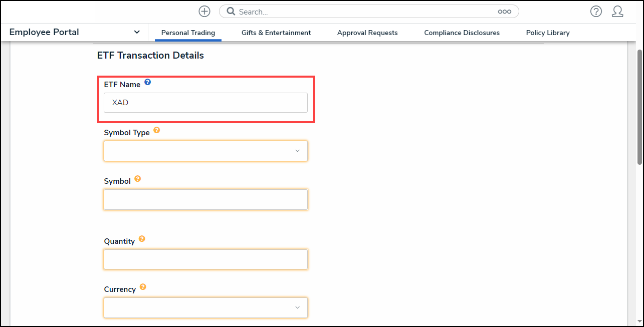The height and width of the screenshot is (327, 644).
Task: Click the ETF Name text field
Action: [205, 103]
